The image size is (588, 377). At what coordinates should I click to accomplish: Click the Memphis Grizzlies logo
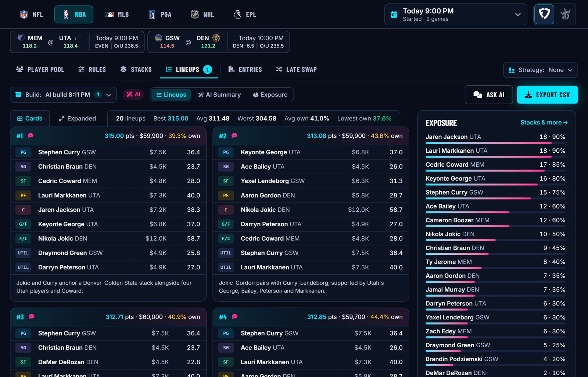pyautogui.click(x=21, y=38)
